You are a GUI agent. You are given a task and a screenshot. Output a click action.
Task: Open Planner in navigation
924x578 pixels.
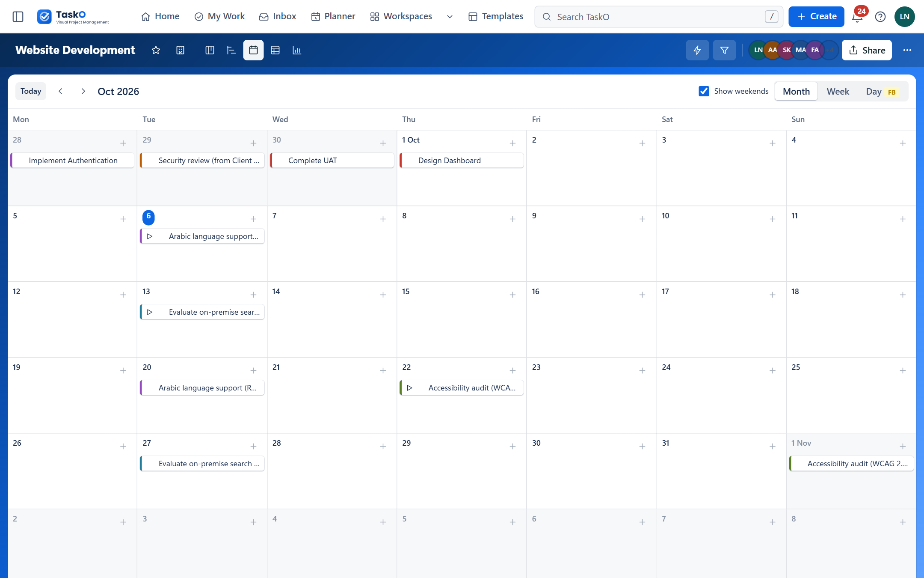pyautogui.click(x=333, y=17)
